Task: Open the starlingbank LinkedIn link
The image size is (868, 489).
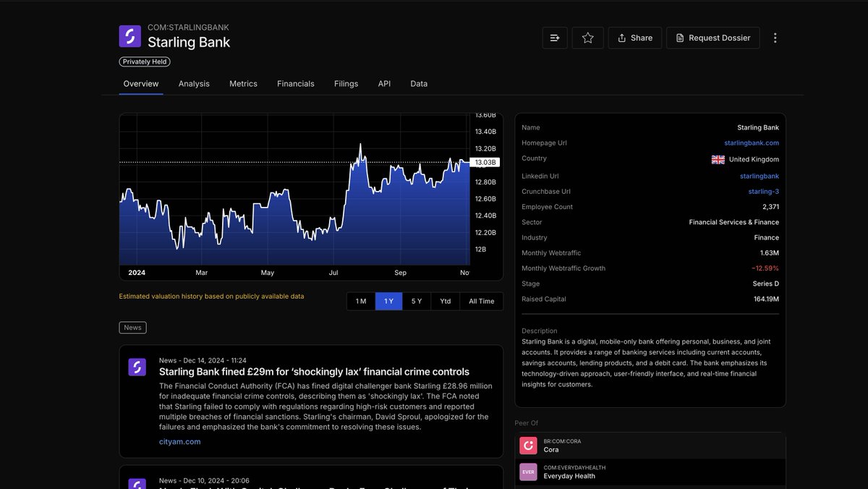Action: click(759, 176)
